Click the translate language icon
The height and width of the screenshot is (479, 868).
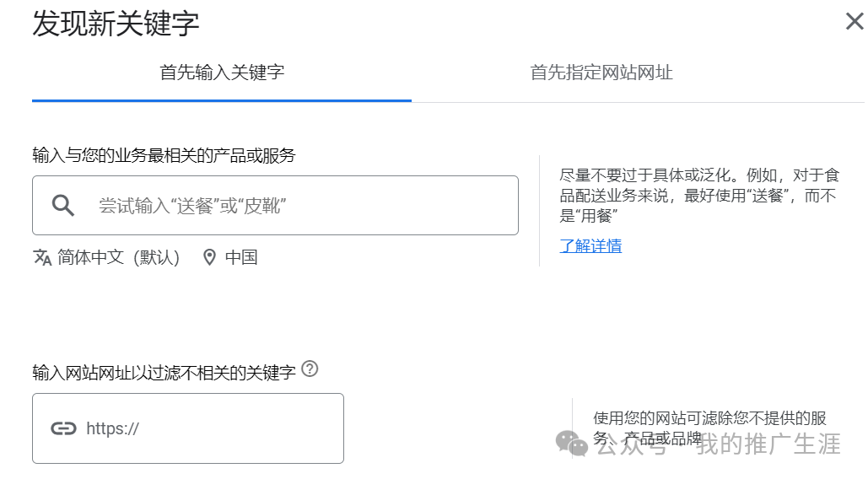[x=42, y=257]
